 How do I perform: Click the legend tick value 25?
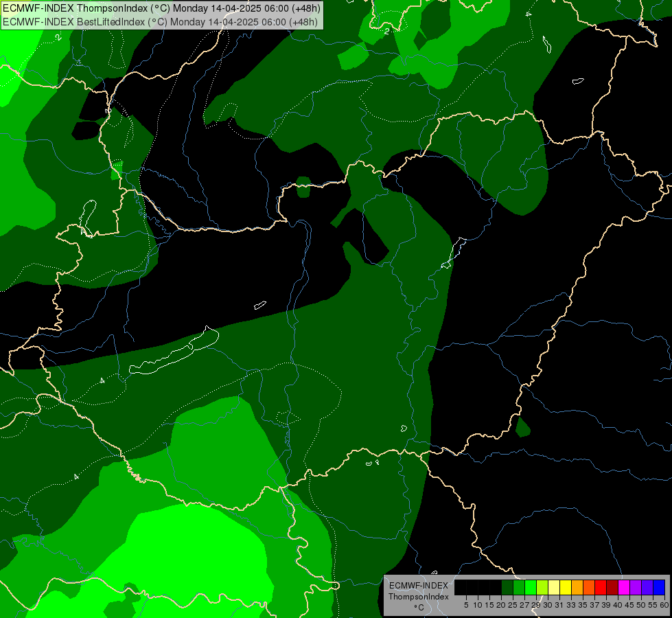pyautogui.click(x=513, y=605)
